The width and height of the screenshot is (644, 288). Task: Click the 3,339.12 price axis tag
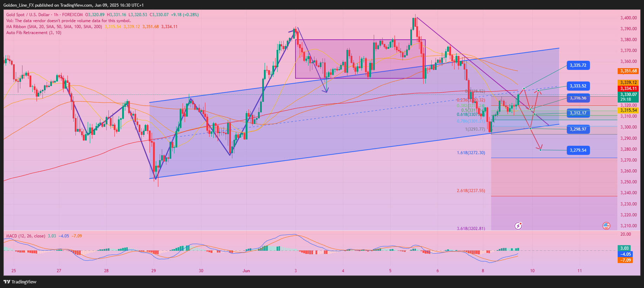[628, 83]
